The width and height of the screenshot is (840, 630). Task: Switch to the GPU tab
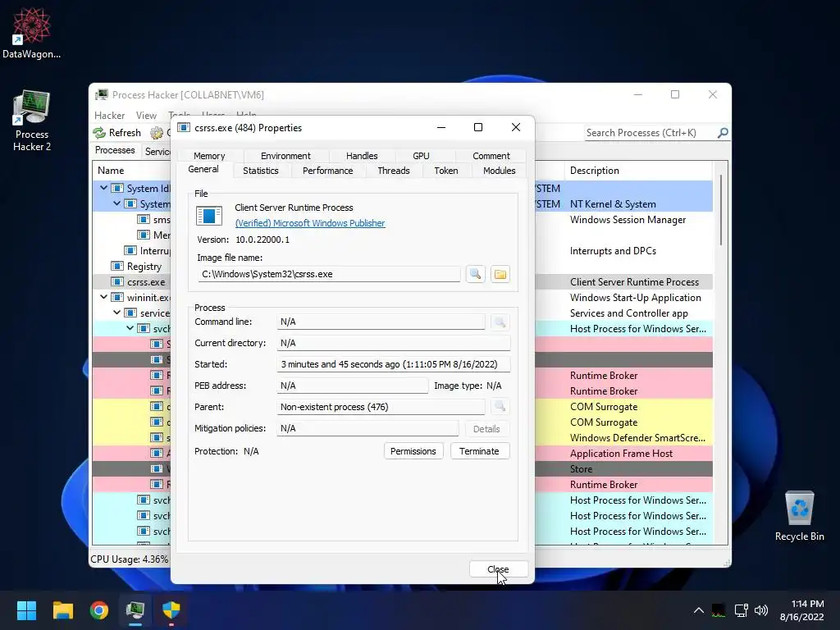coord(421,156)
